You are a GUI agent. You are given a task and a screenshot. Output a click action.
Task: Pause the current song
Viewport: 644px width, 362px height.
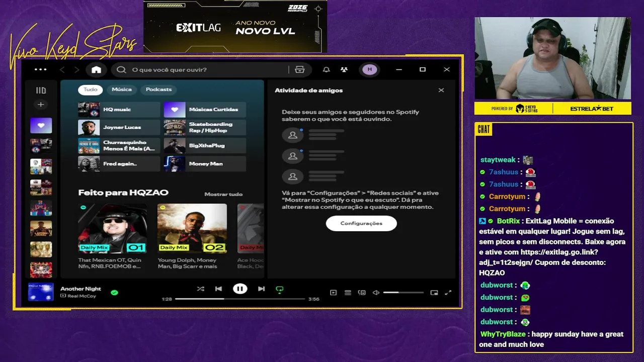[240, 289]
